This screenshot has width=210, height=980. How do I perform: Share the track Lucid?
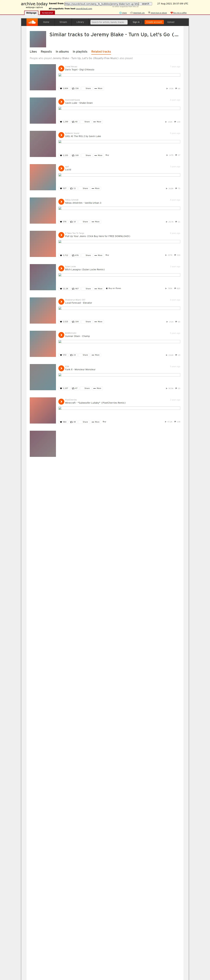pos(84,188)
